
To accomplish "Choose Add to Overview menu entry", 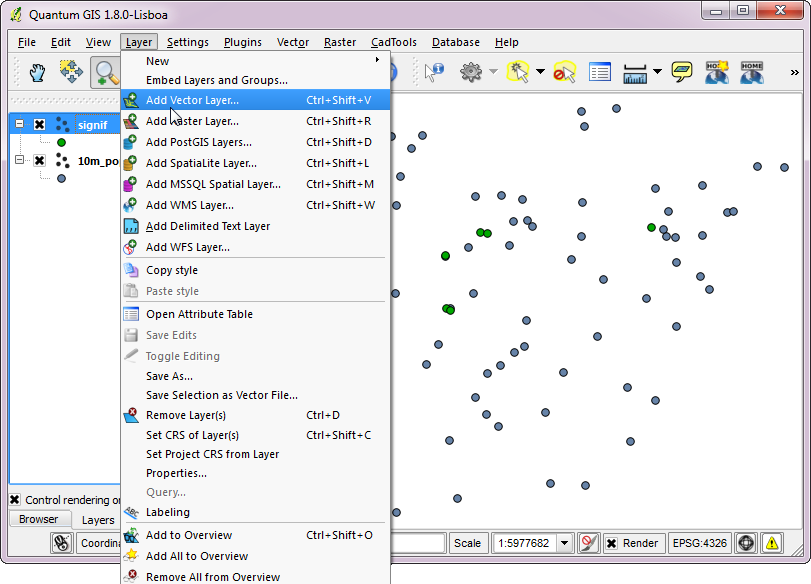I will click(x=256, y=535).
